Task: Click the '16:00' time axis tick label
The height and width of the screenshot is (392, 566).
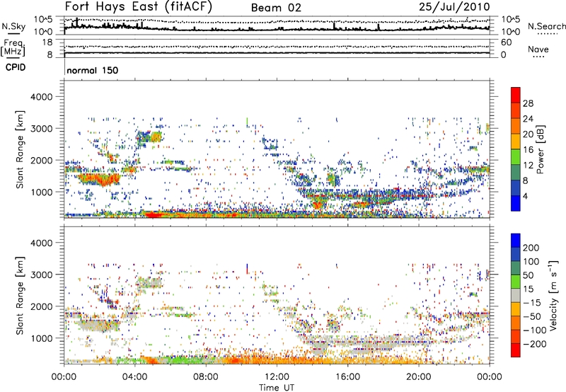Action: (x=347, y=377)
